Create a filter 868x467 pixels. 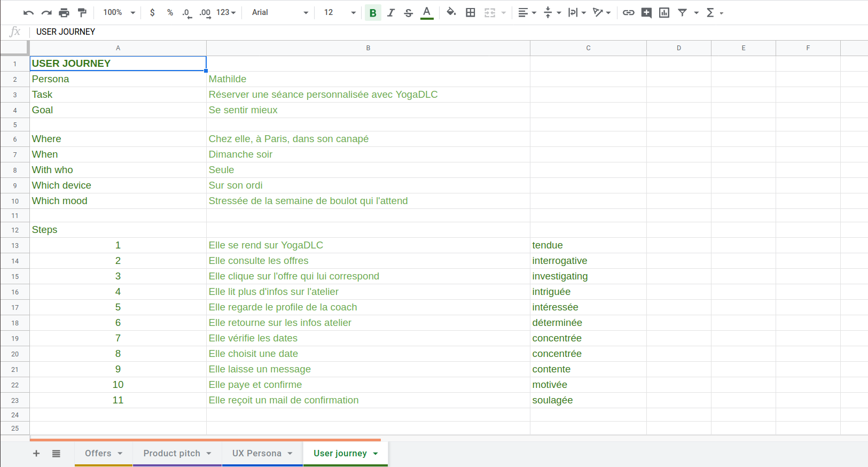pos(683,12)
